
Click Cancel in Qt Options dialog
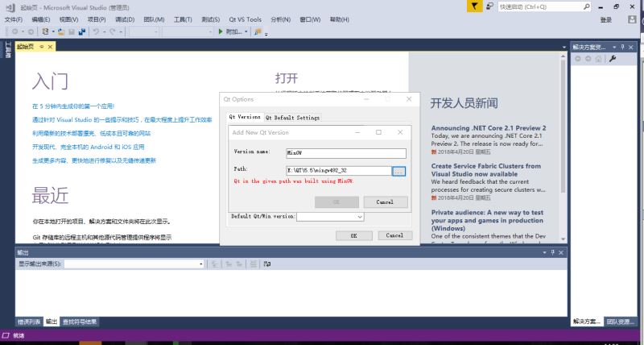coord(394,235)
